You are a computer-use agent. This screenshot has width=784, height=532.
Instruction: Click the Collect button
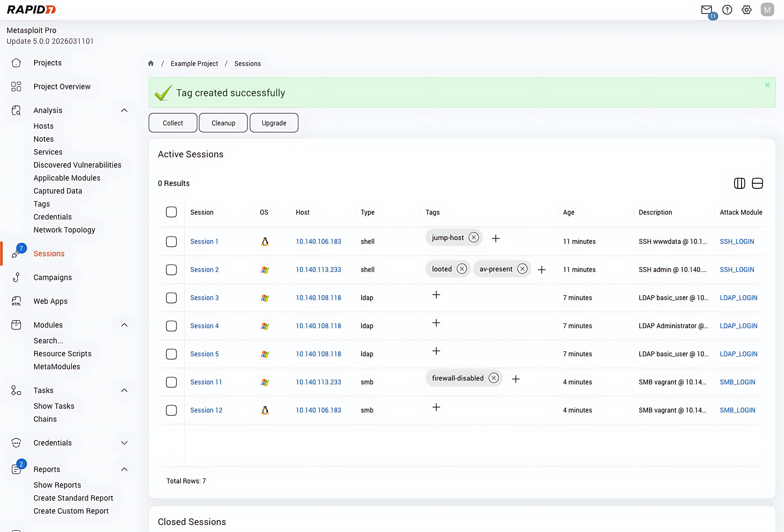(x=173, y=123)
